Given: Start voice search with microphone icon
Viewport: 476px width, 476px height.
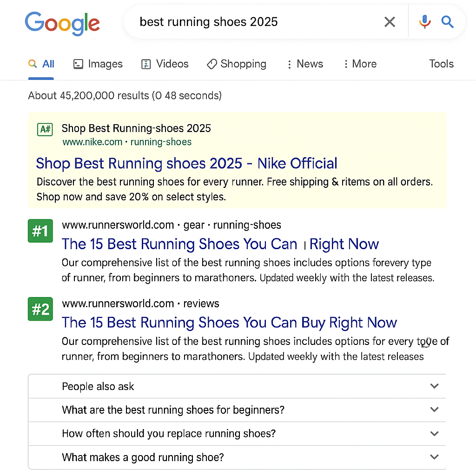Looking at the screenshot, I should point(425,22).
